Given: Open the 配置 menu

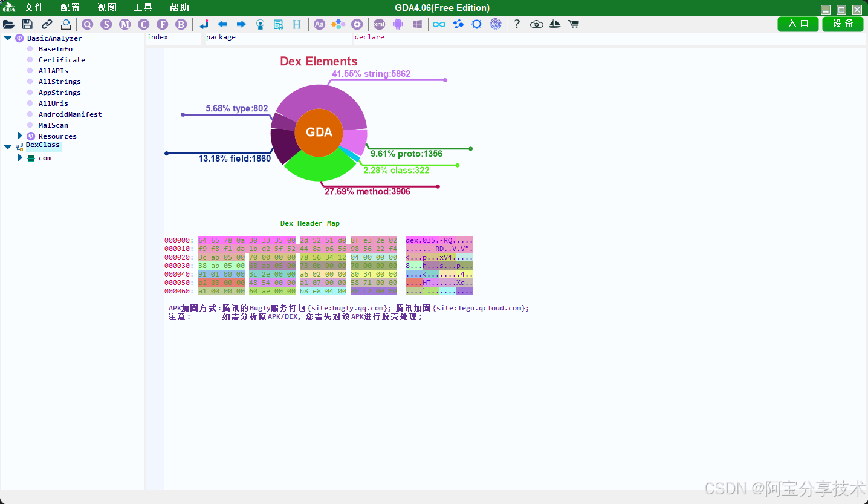Looking at the screenshot, I should point(70,8).
